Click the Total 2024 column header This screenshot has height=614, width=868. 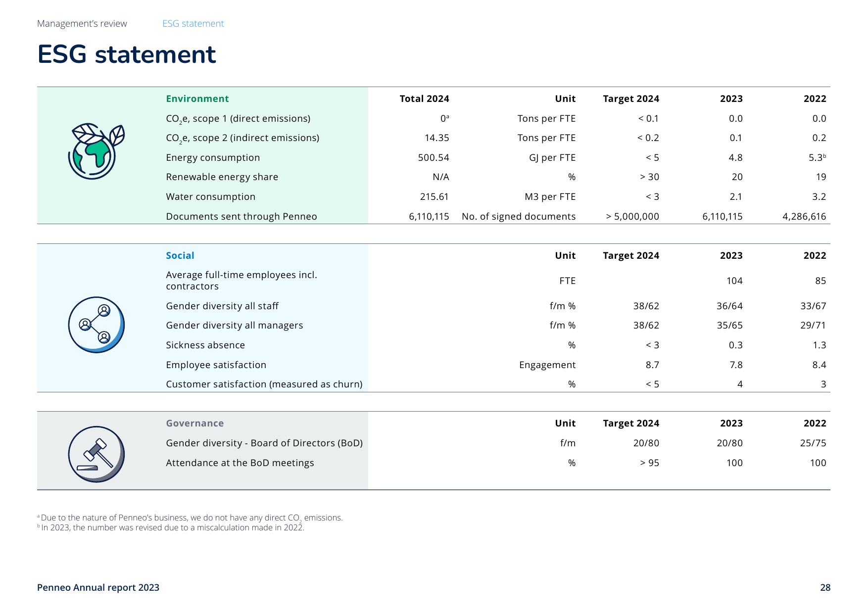coord(424,98)
